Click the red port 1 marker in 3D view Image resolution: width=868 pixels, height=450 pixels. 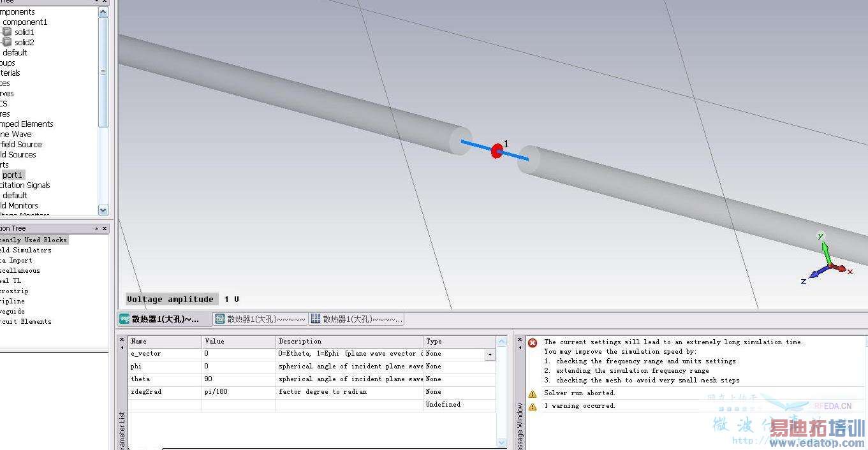(x=497, y=151)
